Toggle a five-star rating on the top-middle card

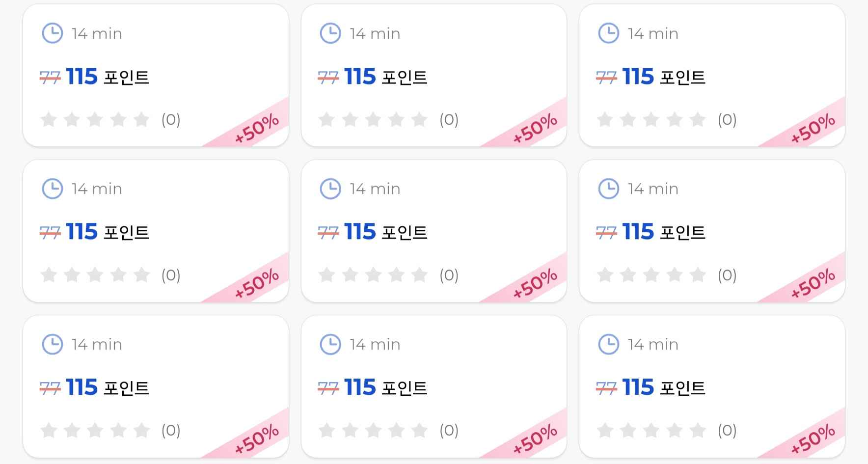point(420,119)
